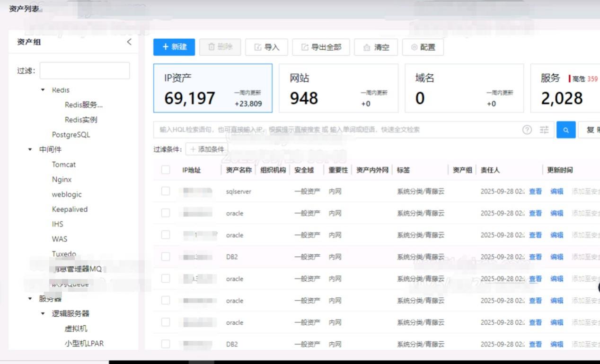Select Keepalived in the asset tree
600x364 pixels.
click(x=70, y=209)
